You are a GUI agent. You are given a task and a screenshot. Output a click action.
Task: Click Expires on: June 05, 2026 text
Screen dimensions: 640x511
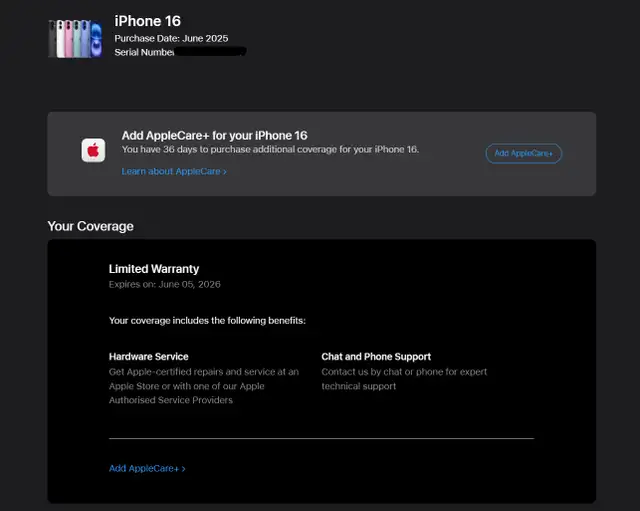tap(164, 284)
